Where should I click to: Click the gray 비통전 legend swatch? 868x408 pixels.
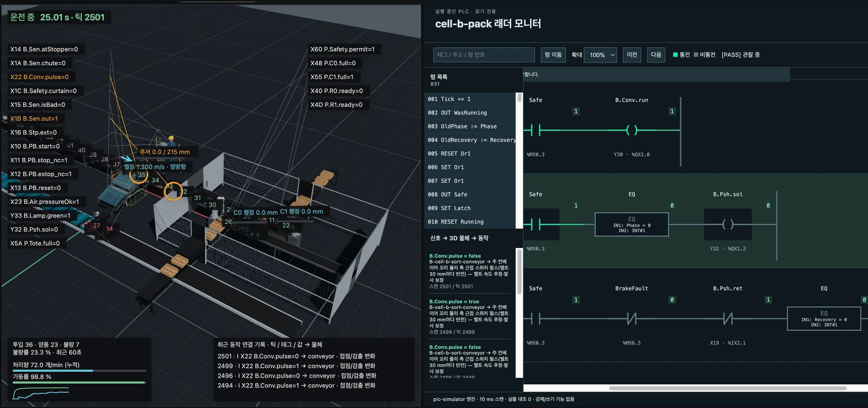pos(696,55)
